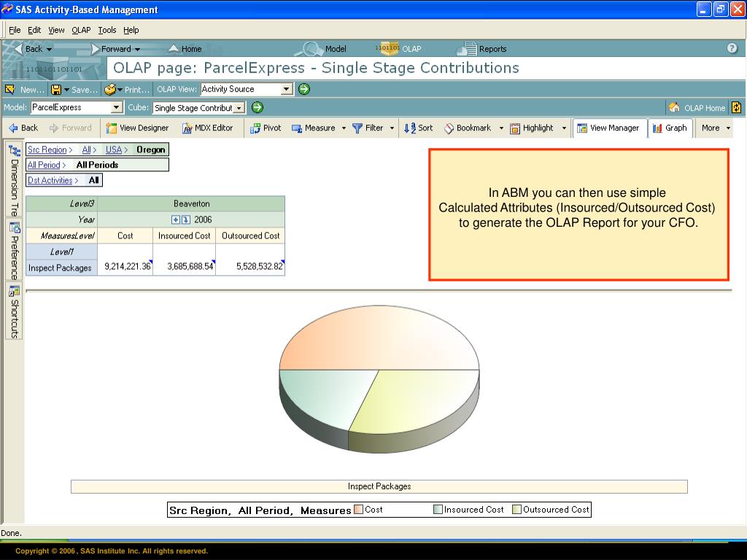Expand the Forward history dropdown arrow
Screen dimensions: 747x560
137,49
